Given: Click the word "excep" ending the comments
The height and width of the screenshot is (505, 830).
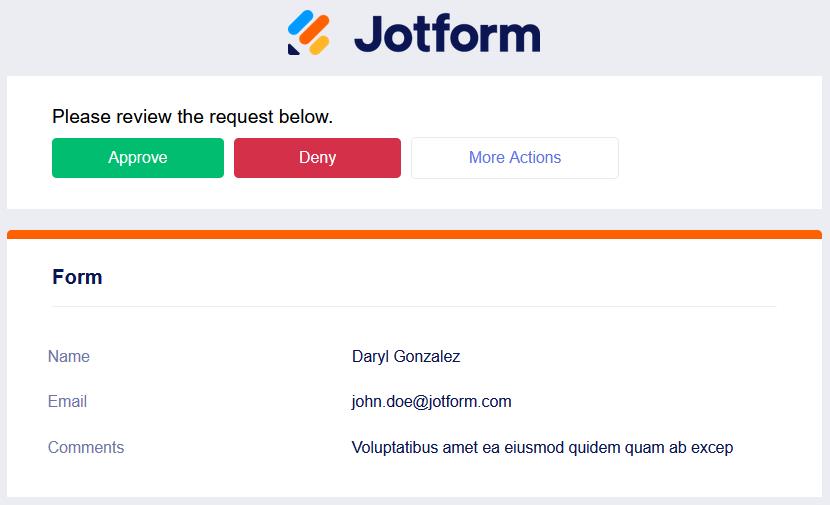Looking at the screenshot, I should pyautogui.click(x=711, y=448).
